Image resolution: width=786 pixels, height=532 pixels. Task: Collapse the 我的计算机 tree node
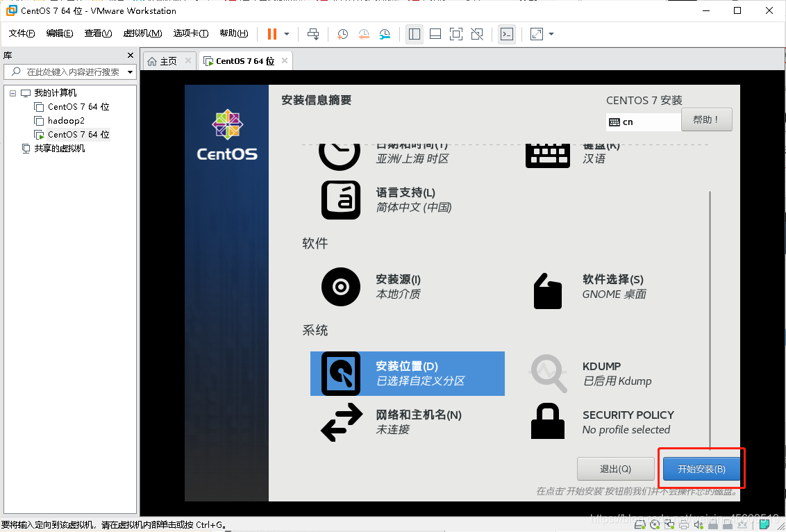coord(13,93)
